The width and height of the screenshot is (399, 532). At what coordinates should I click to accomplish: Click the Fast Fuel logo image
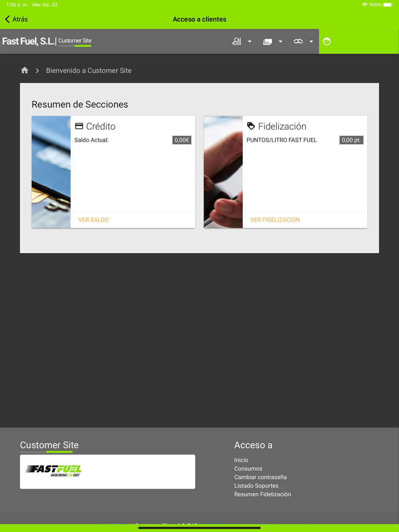click(x=54, y=471)
